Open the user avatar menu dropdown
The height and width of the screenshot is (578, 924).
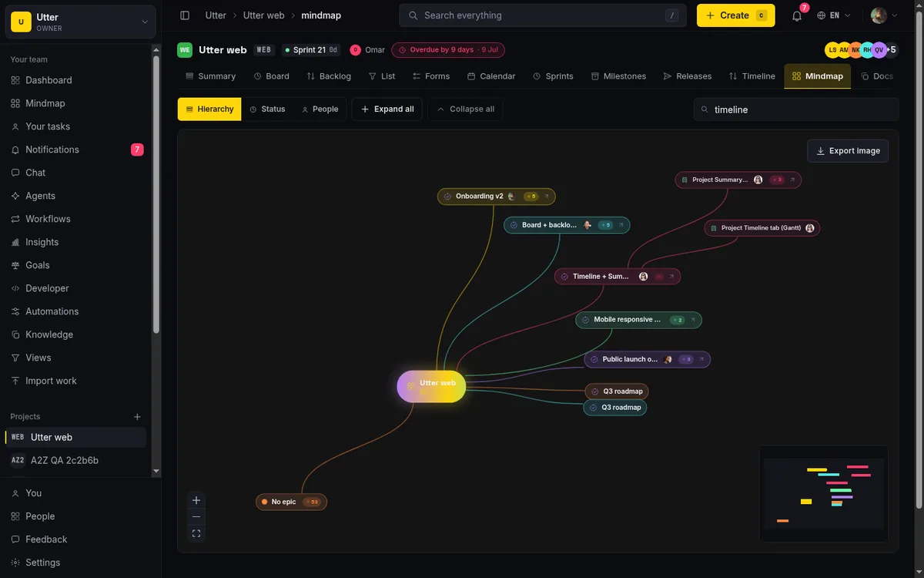coord(884,15)
